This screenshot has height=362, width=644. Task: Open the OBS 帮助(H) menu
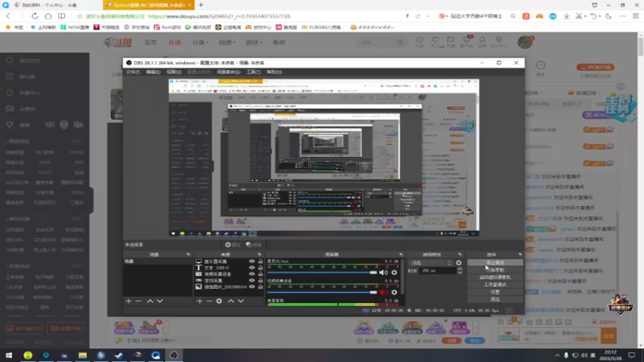pos(274,72)
